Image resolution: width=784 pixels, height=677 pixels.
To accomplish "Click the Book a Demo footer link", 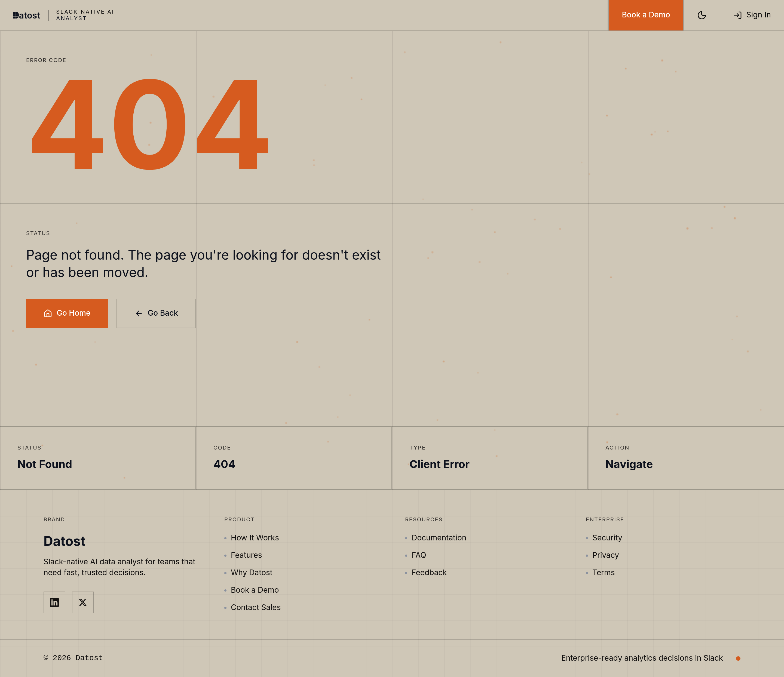I will 255,590.
